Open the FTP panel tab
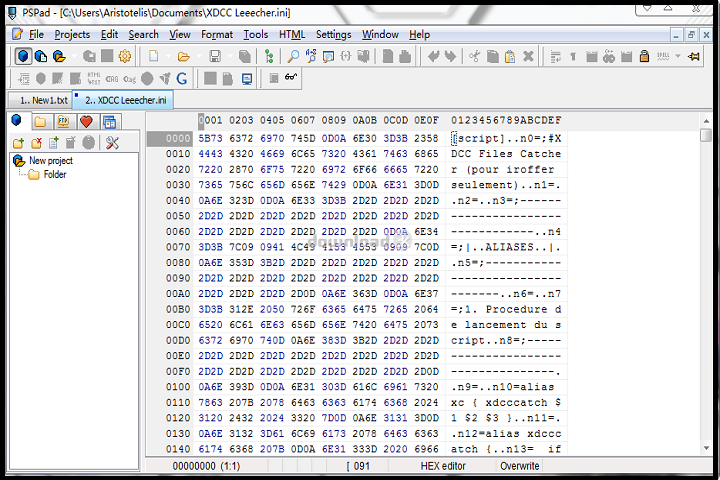This screenshot has height=480, width=720. pyautogui.click(x=62, y=121)
